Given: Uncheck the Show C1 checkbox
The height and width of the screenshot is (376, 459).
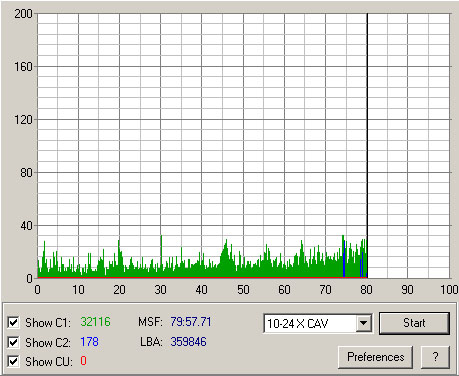Looking at the screenshot, I should click(13, 323).
